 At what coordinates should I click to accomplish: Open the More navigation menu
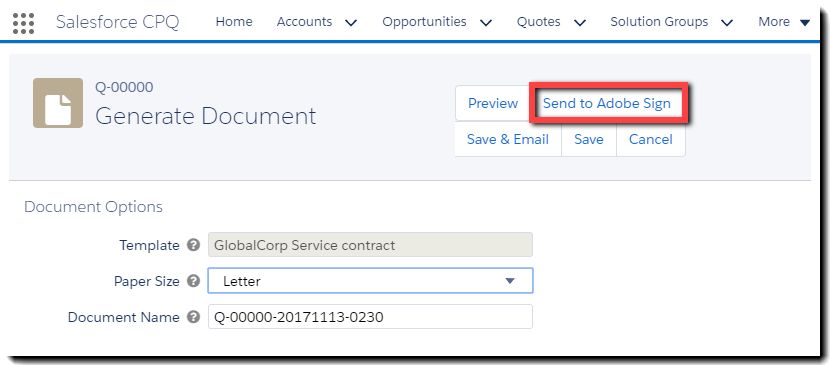(x=784, y=22)
